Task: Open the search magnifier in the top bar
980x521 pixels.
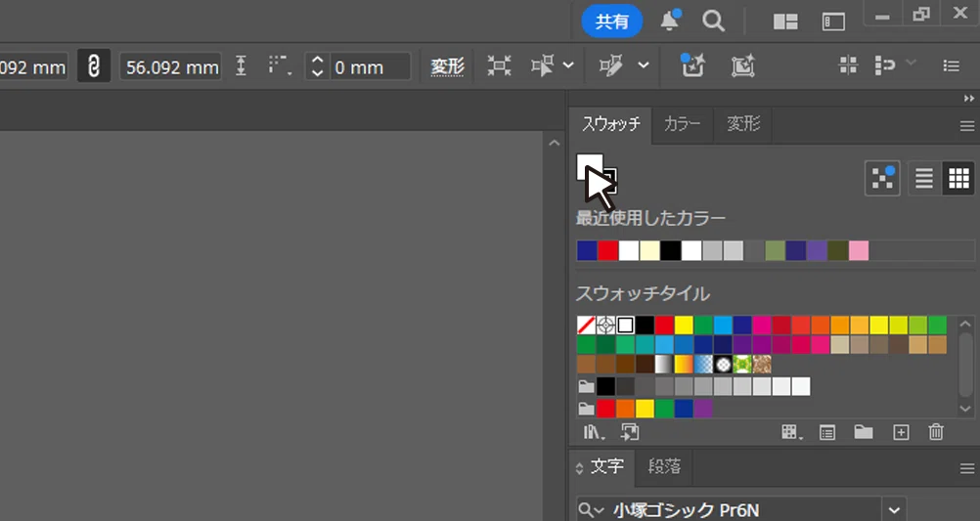Action: pos(713,22)
